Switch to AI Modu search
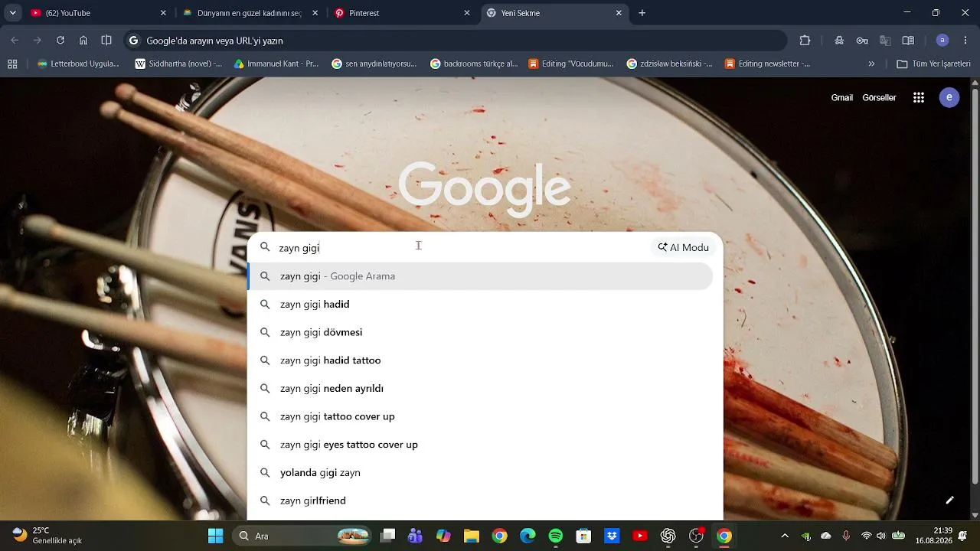The height and width of the screenshot is (551, 980). pos(683,247)
